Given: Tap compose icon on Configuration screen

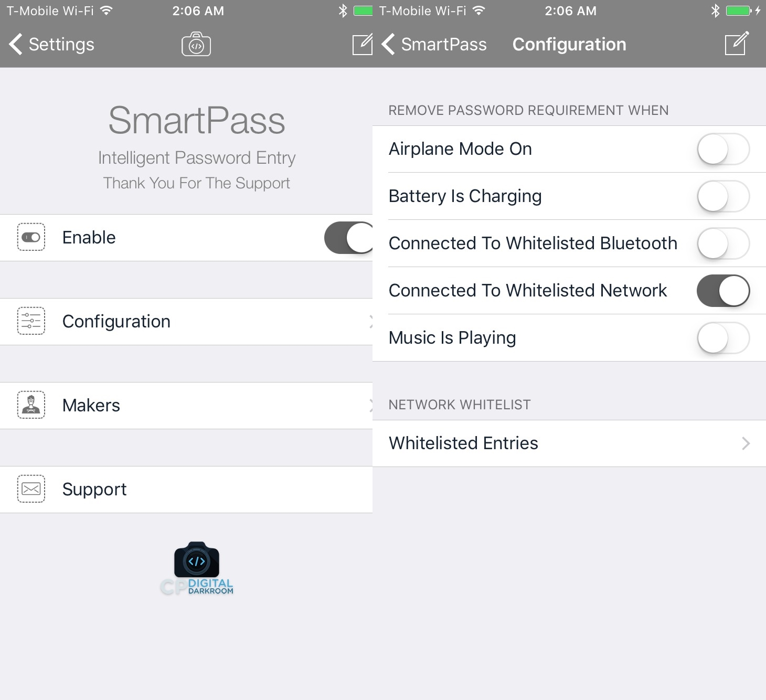Looking at the screenshot, I should (737, 44).
